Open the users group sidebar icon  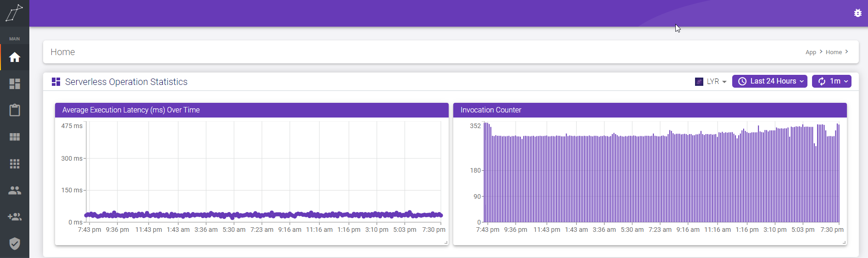click(15, 190)
